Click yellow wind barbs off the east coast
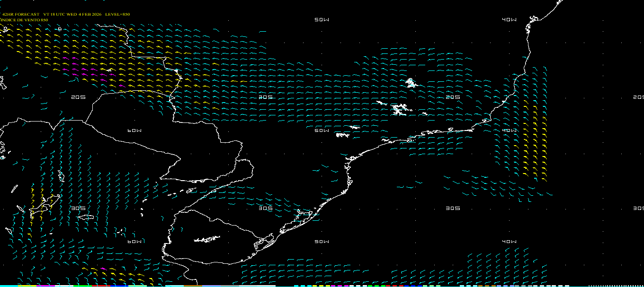644x287 pixels. point(534,142)
